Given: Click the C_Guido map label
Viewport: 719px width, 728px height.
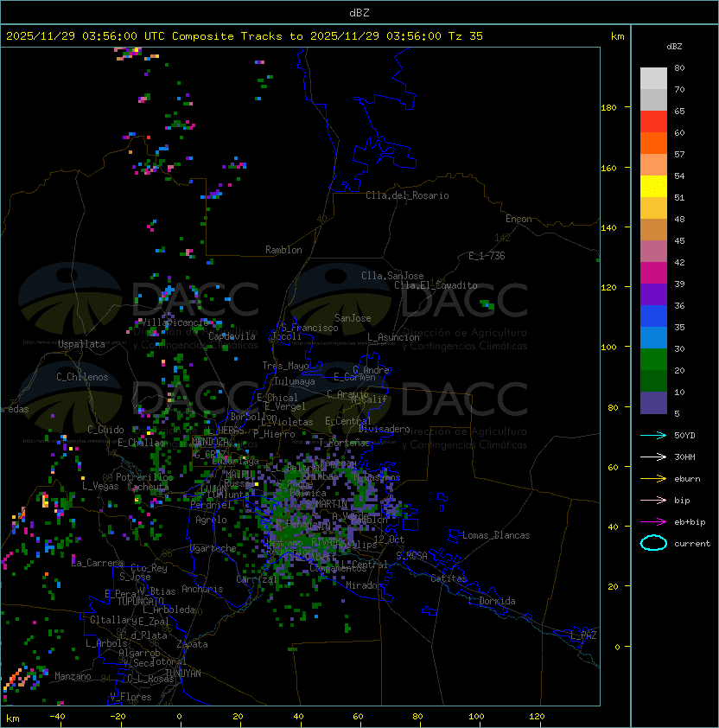Looking at the screenshot, I should tap(105, 430).
